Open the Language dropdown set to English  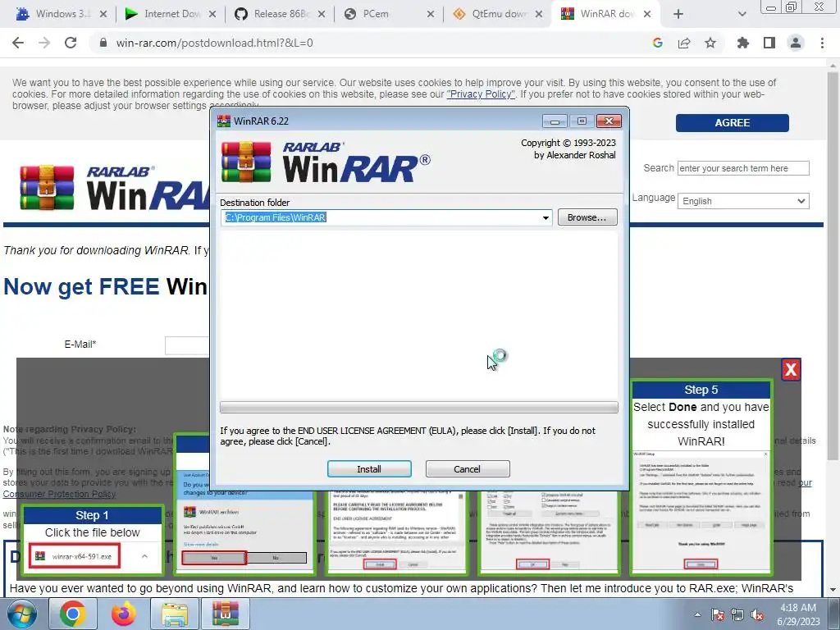[x=743, y=201]
